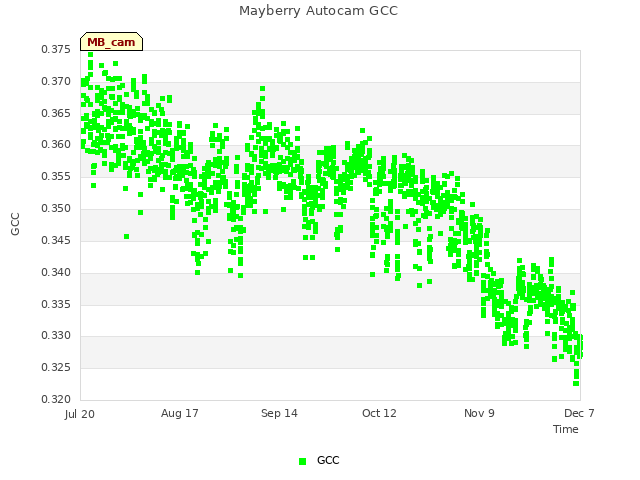Image resolution: width=640 pixels, height=480 pixels.
Task: Click the Nov 9 x-axis label
Action: click(479, 413)
